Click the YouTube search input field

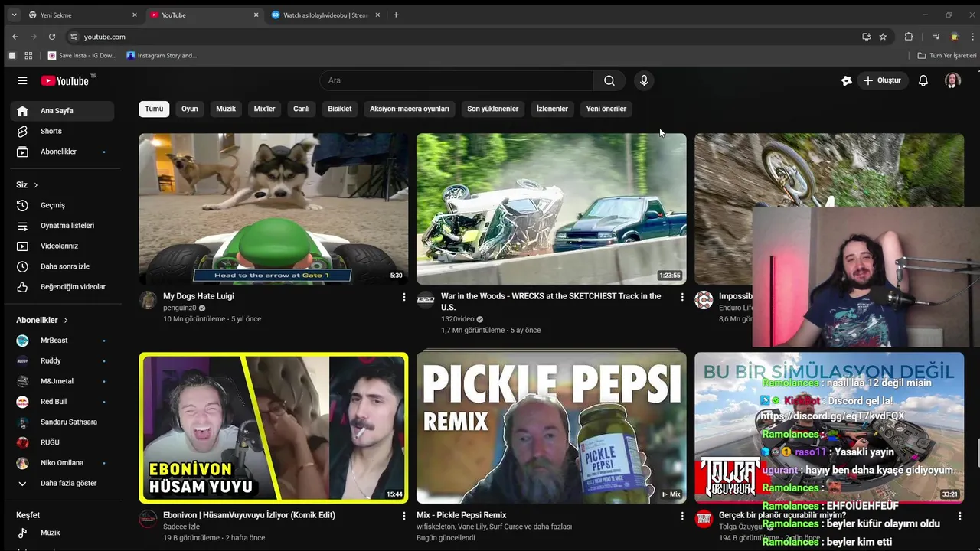coord(456,80)
